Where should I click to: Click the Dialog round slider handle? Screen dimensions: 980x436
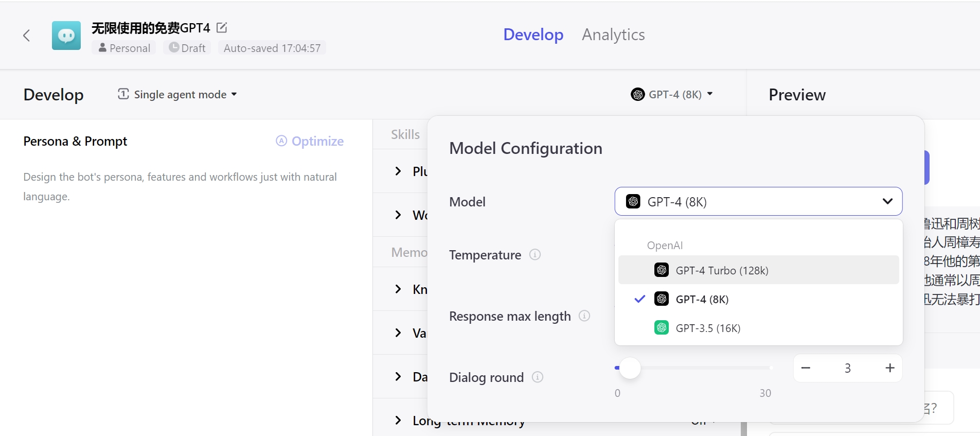coord(630,368)
